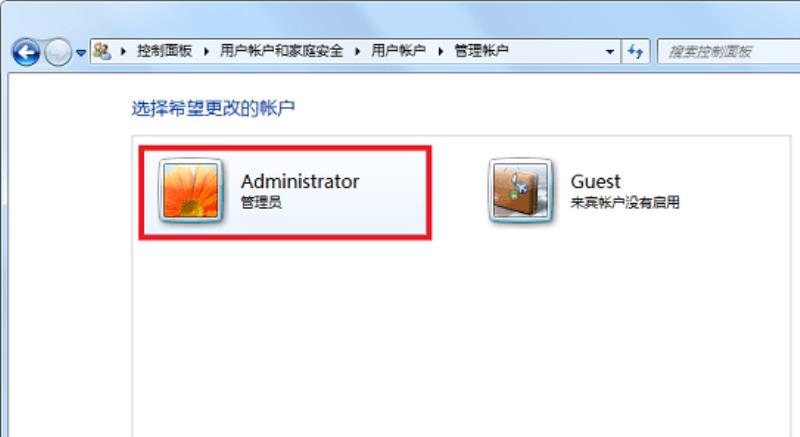Open the recent pages dropdown arrow
Screen dimensions: 800x437
[81, 53]
